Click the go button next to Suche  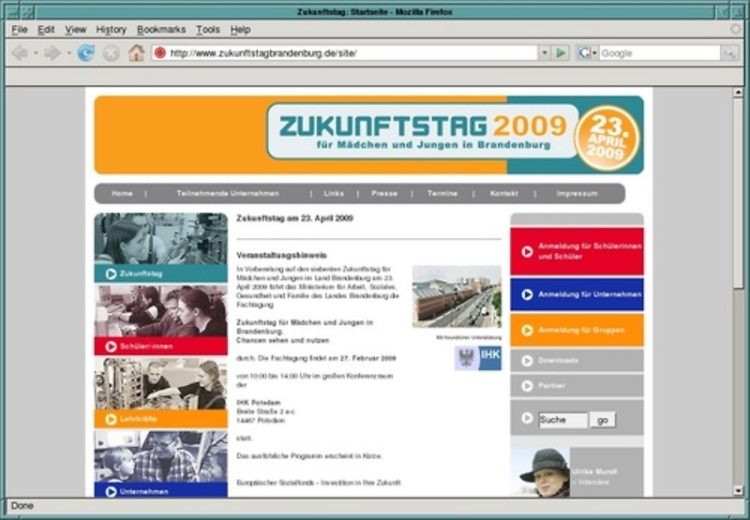603,420
